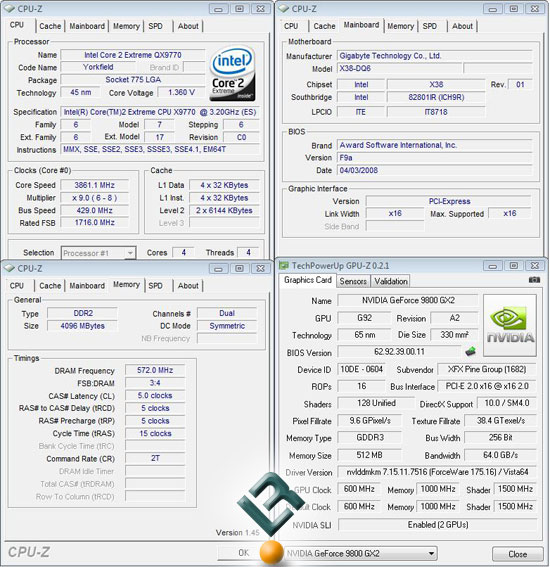
Task: Minimize the top-left CPU-Z processor window
Action: 218,9
